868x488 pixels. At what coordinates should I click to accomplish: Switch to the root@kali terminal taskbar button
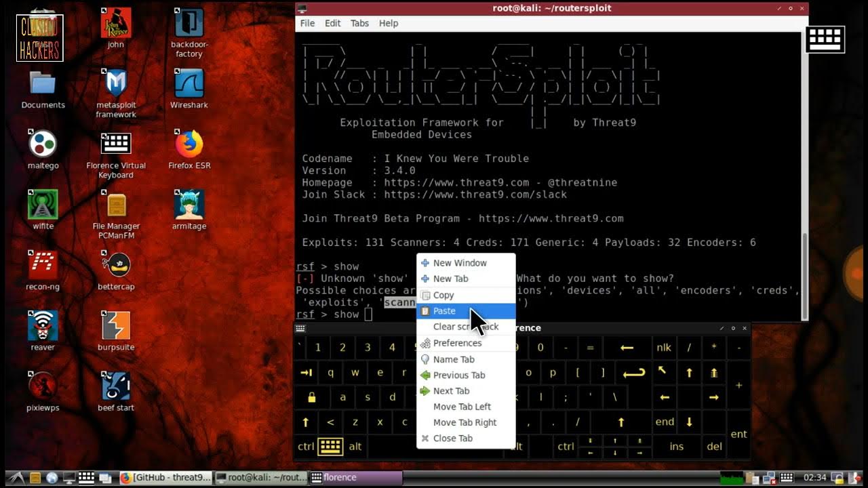pos(260,477)
